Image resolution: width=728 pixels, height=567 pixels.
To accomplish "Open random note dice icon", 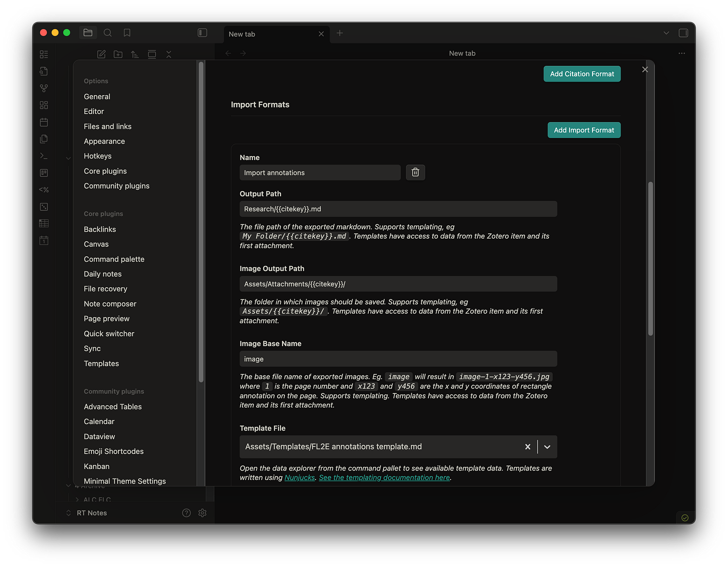I will coord(44,206).
